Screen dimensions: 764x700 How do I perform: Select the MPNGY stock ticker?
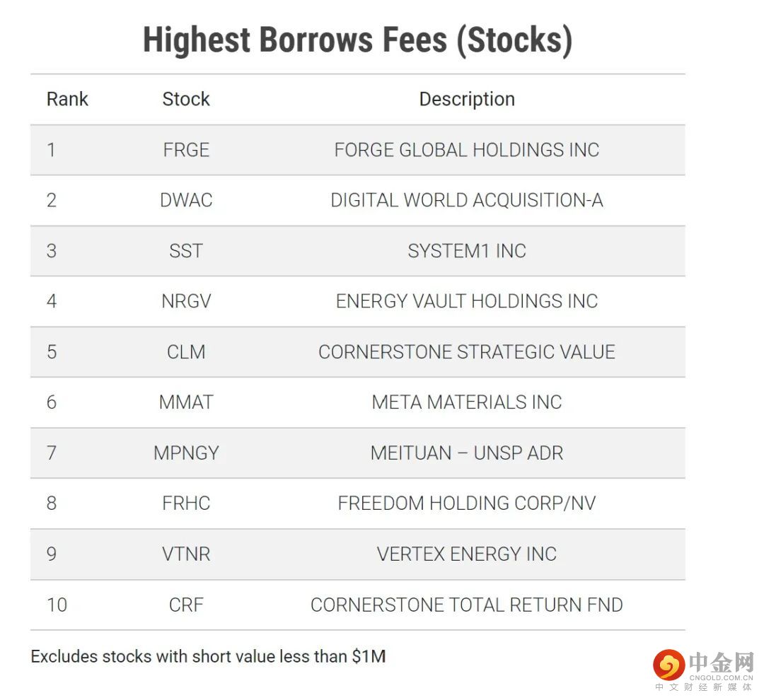tap(186, 453)
